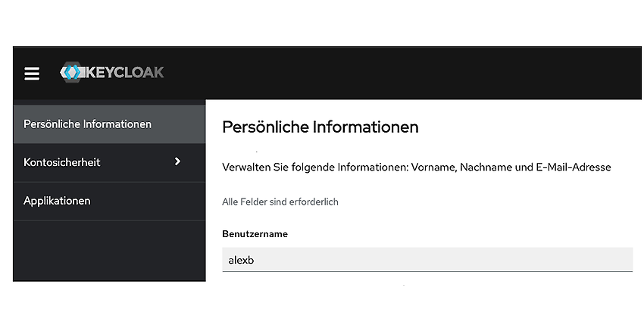Click the empty dark header bar area
This screenshot has width=644, height=322.
(x=402, y=73)
